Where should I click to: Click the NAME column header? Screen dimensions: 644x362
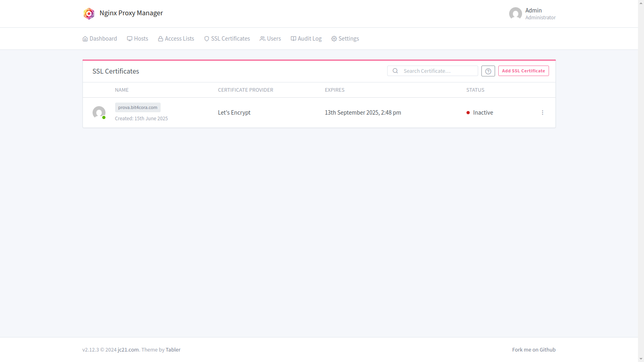(122, 90)
